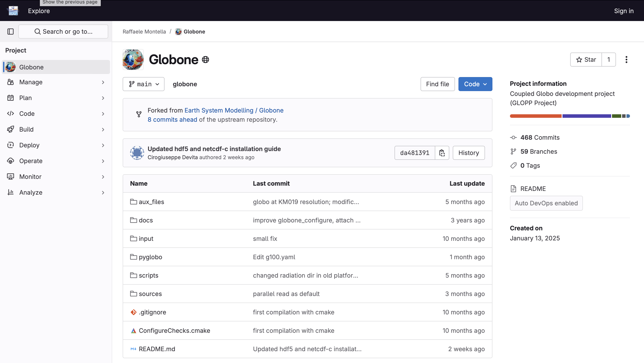
Task: Open README from project info sidebar
Action: [x=533, y=189]
